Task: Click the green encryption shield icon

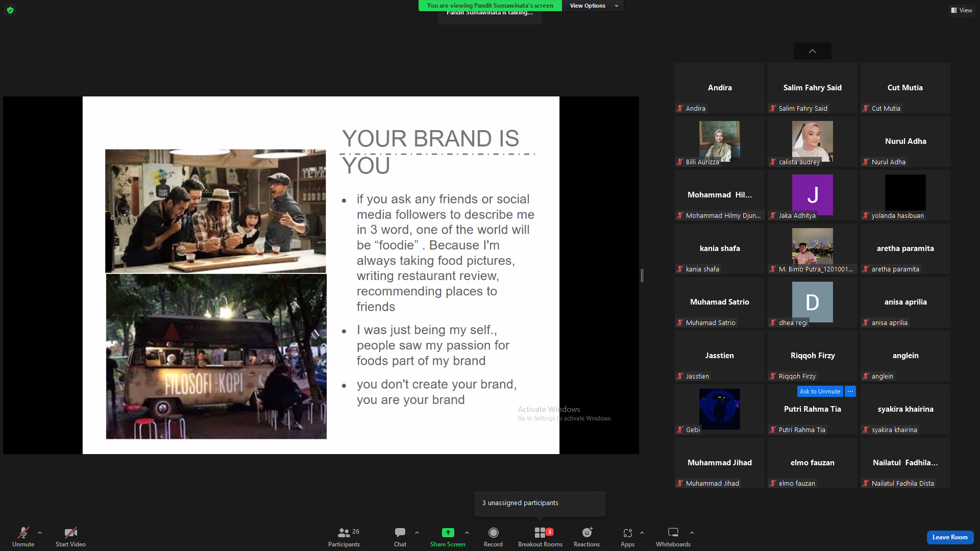Action: point(10,10)
